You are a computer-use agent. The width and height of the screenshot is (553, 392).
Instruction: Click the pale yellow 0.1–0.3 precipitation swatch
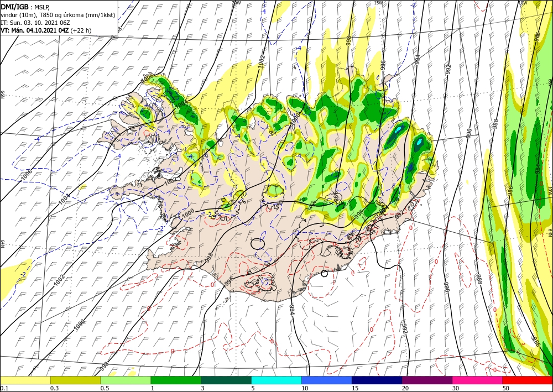coord(25,380)
